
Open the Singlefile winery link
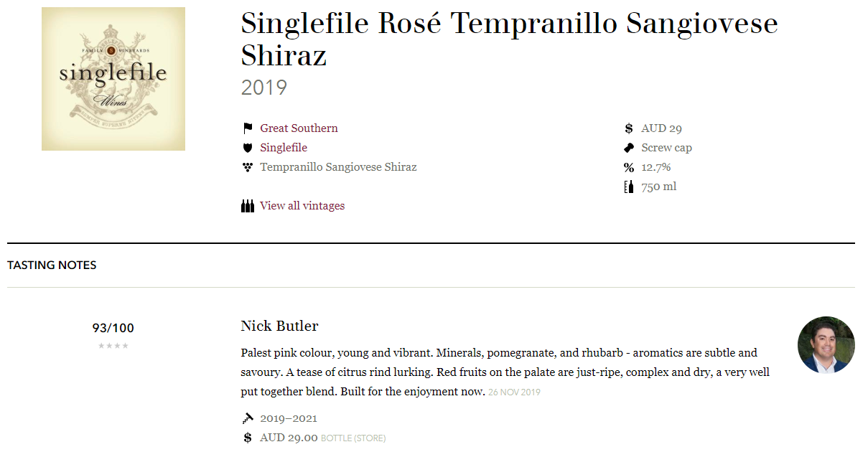pyautogui.click(x=284, y=148)
